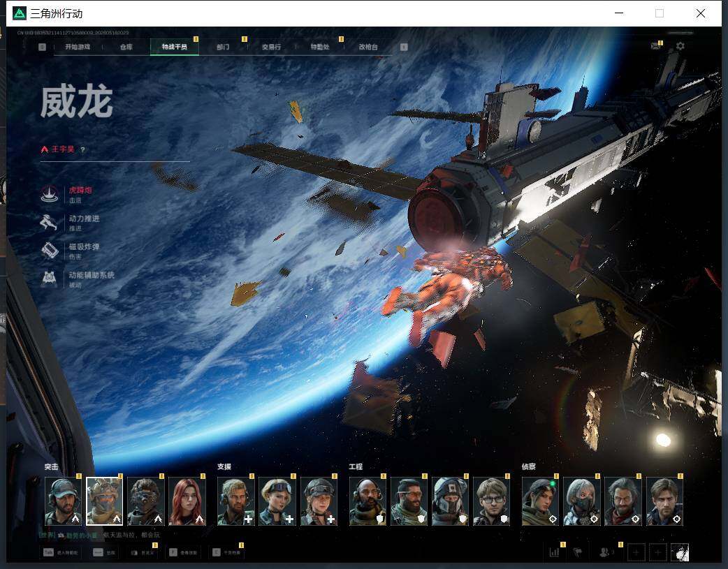Switch to the 仓库 tab

pyautogui.click(x=126, y=47)
